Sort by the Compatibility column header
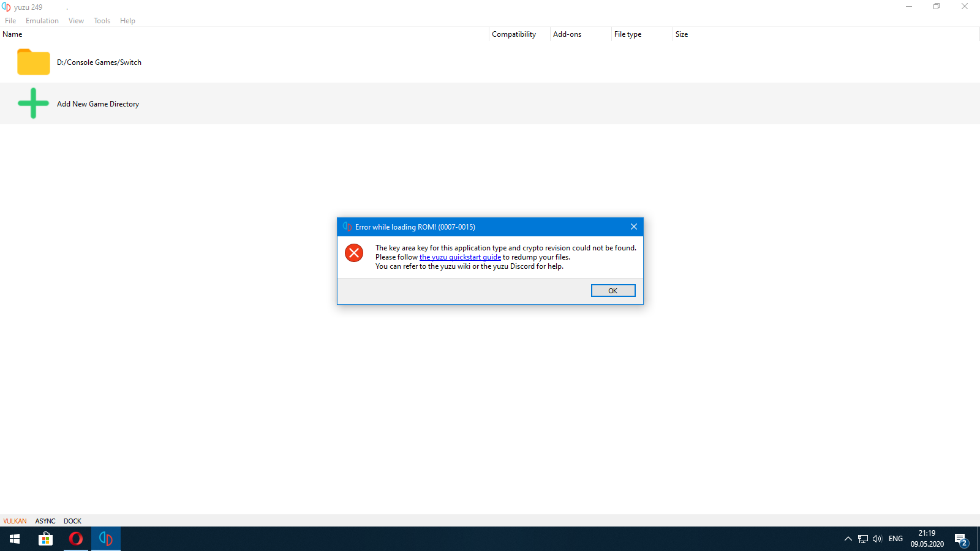 click(x=519, y=34)
